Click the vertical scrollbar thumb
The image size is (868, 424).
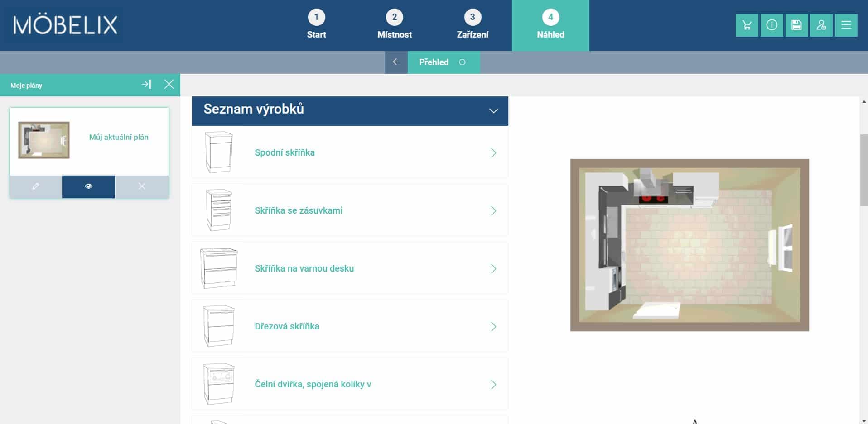(x=863, y=170)
